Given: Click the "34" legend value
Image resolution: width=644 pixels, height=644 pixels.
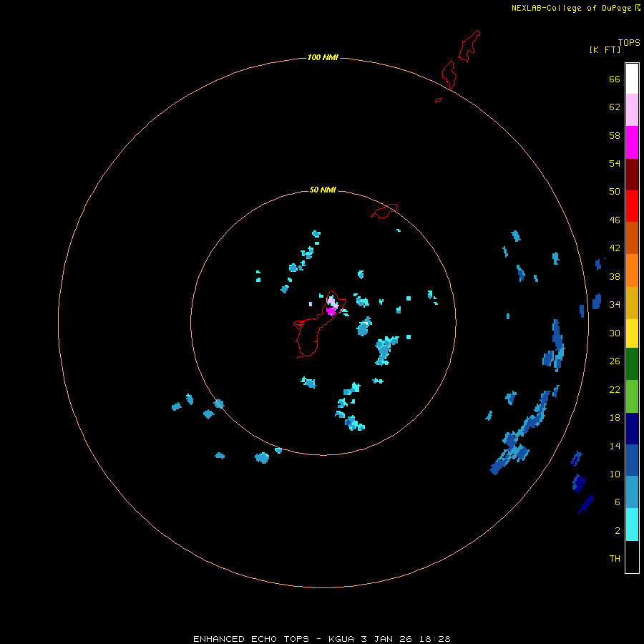Looking at the screenshot, I should pyautogui.click(x=615, y=305).
